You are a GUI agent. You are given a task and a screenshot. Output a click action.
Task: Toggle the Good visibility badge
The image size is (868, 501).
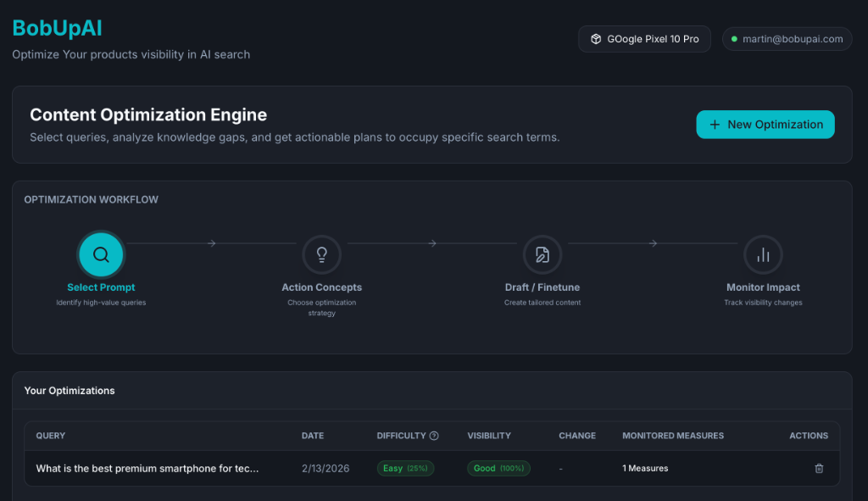click(x=498, y=468)
